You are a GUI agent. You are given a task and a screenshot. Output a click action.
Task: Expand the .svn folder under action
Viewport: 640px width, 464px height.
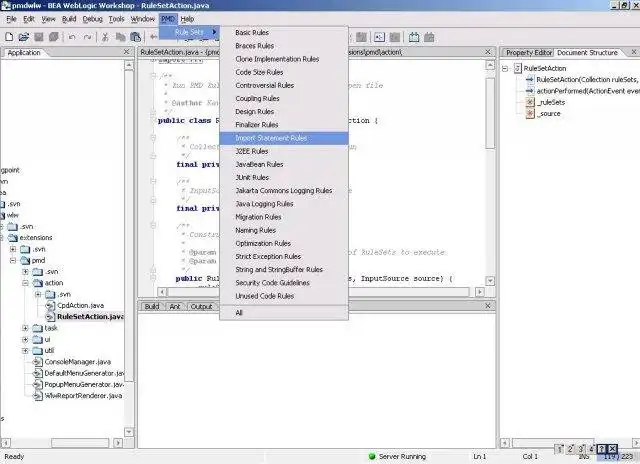(x=38, y=294)
